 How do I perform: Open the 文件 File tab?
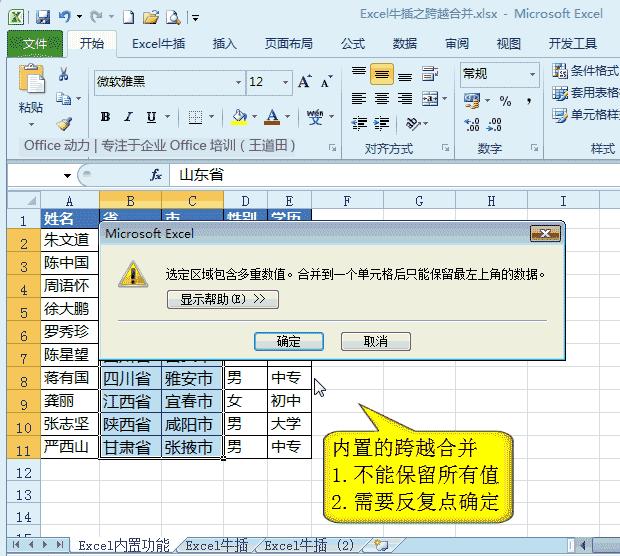35,44
